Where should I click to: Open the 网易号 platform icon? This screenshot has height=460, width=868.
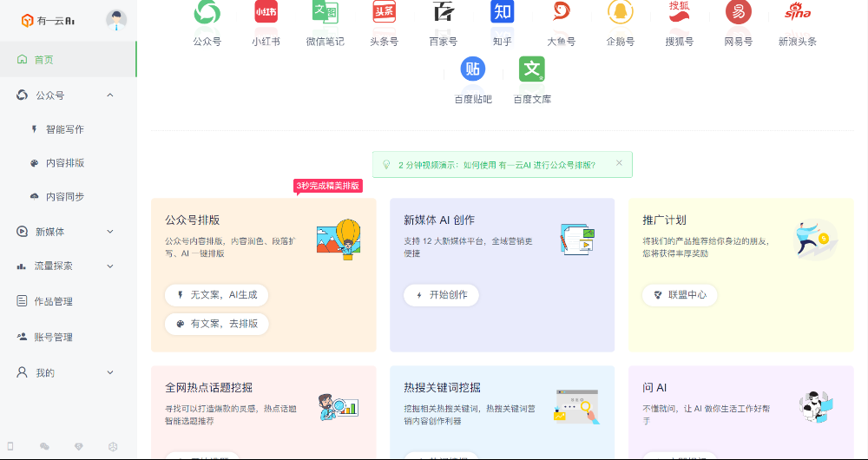tap(739, 12)
